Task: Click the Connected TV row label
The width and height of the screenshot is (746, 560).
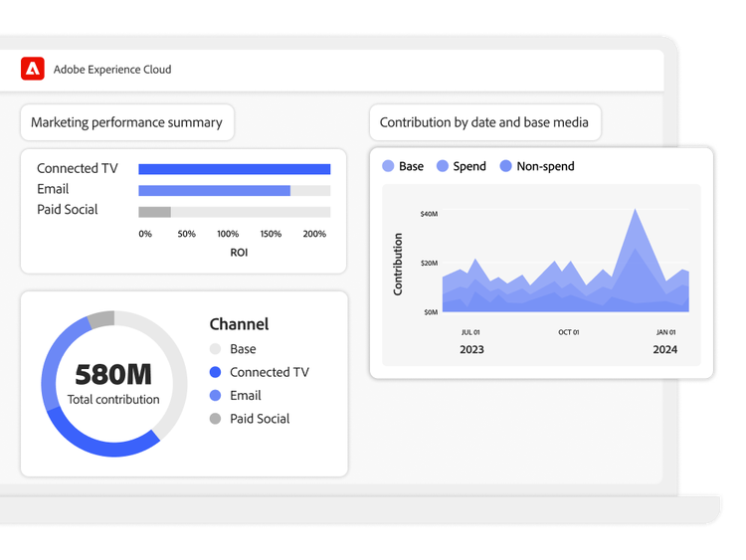Action: pyautogui.click(x=78, y=168)
